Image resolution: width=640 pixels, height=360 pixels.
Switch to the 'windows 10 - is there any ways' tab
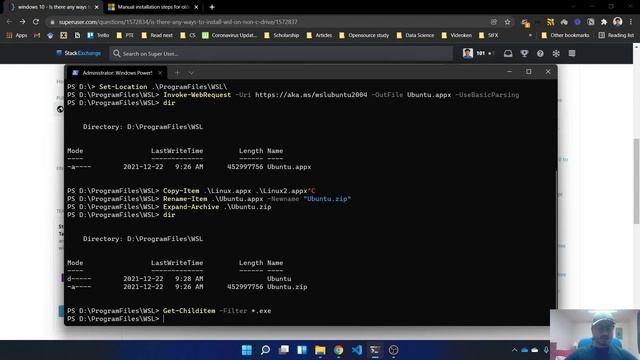(x=52, y=7)
